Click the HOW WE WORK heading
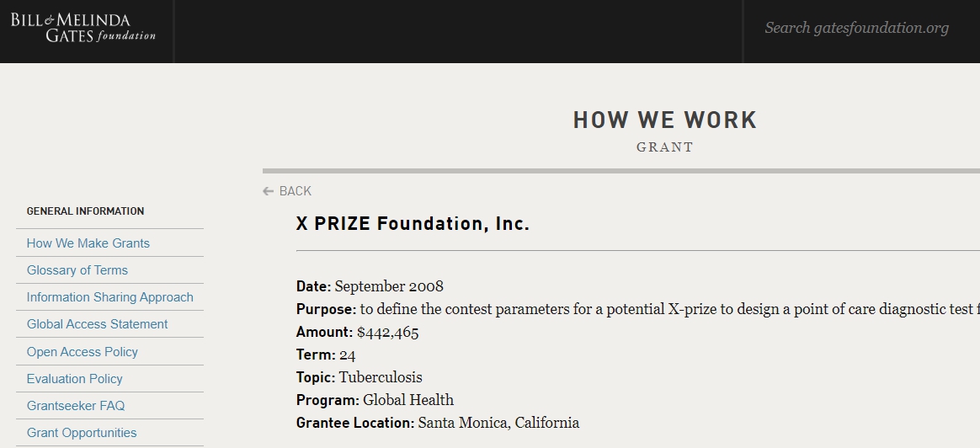The image size is (980, 448). [x=665, y=120]
